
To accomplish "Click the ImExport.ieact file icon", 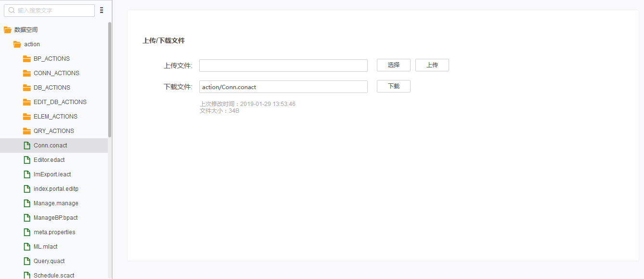I will pos(27,174).
